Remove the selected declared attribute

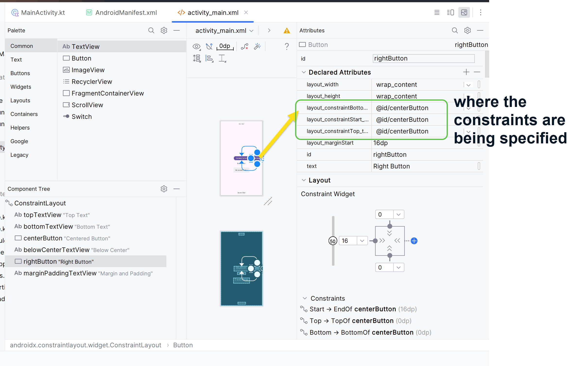click(x=477, y=72)
